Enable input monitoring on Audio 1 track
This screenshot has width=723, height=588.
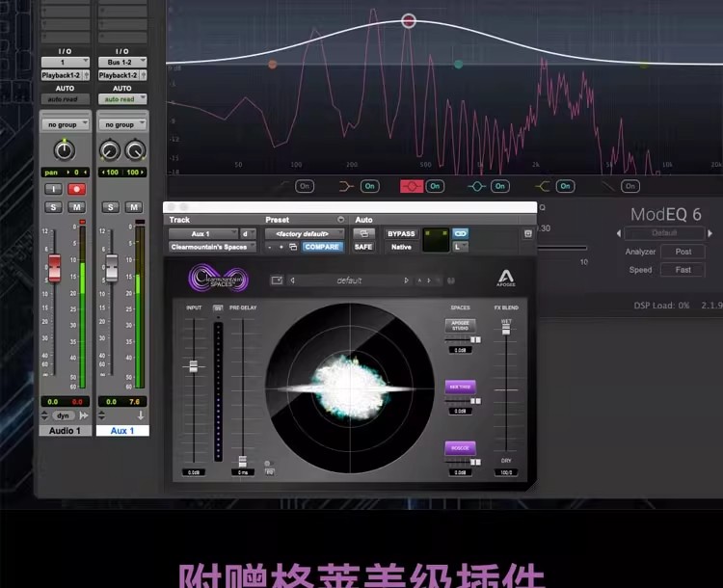pyautogui.click(x=53, y=189)
